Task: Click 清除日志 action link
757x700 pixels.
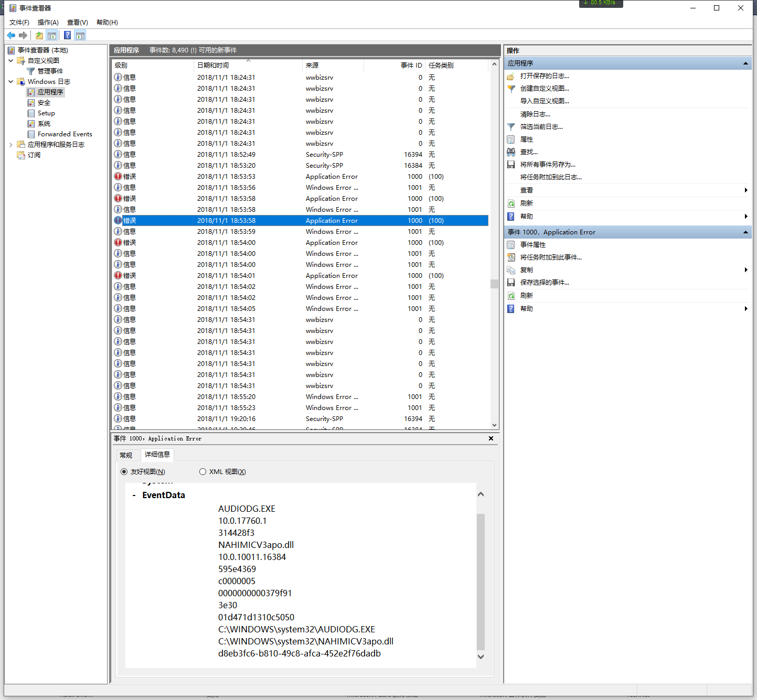Action: click(x=535, y=114)
